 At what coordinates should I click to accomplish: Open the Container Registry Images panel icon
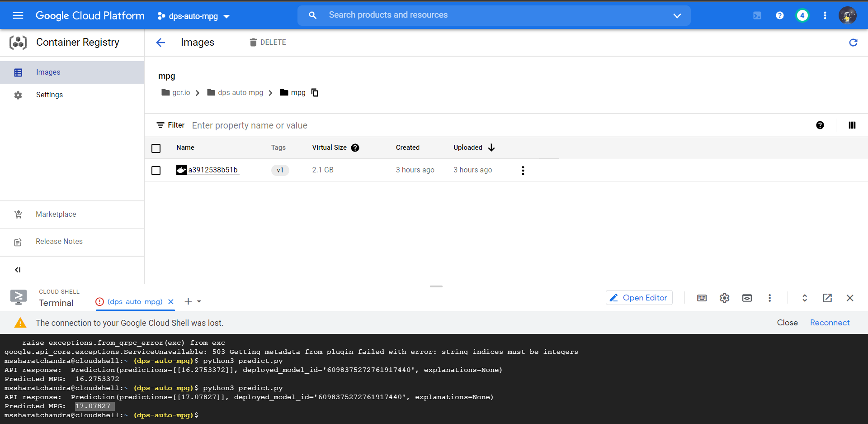pyautogui.click(x=18, y=72)
